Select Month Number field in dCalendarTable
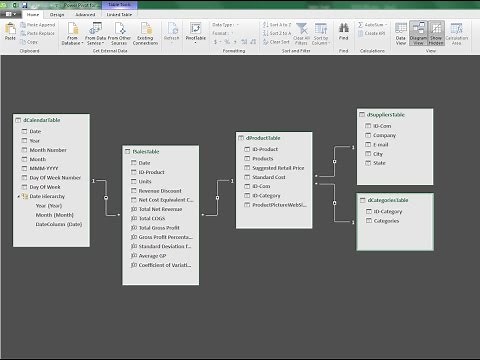Image resolution: width=480 pixels, height=360 pixels. point(48,150)
